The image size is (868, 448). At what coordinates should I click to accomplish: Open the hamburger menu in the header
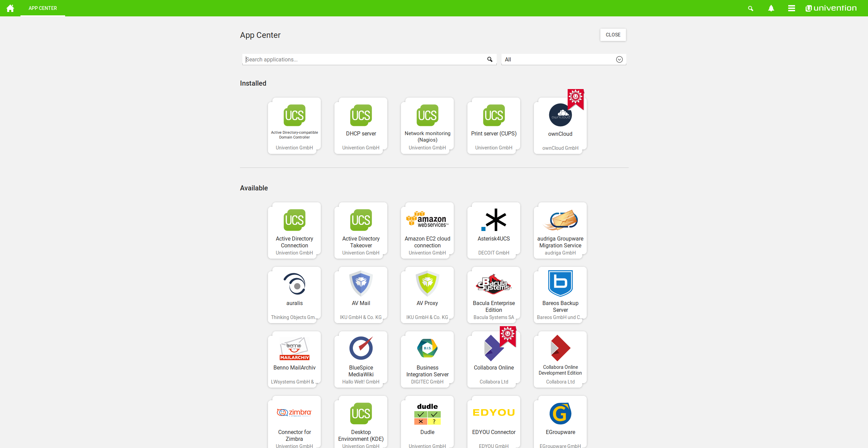791,8
